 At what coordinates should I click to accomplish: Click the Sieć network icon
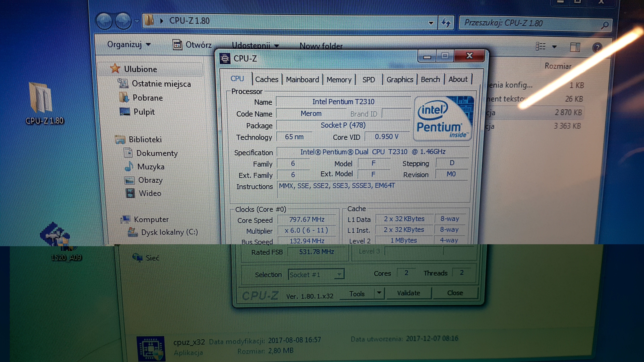(x=137, y=257)
